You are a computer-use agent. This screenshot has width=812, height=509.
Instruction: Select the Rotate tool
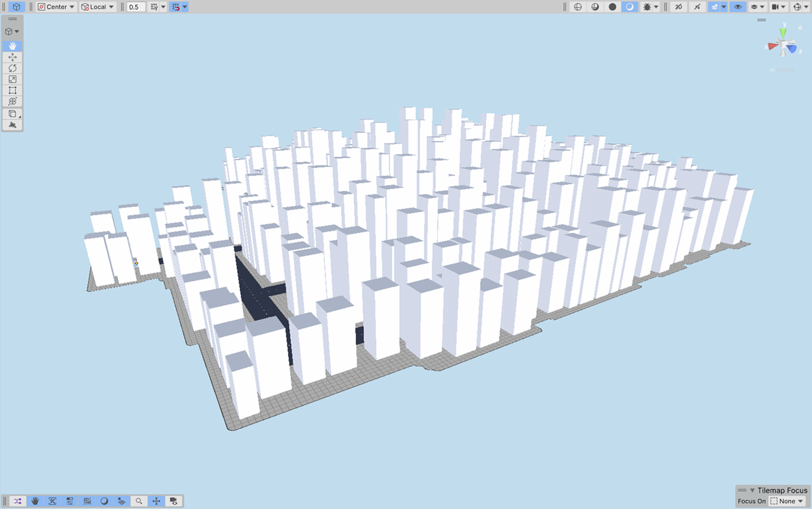[12, 68]
